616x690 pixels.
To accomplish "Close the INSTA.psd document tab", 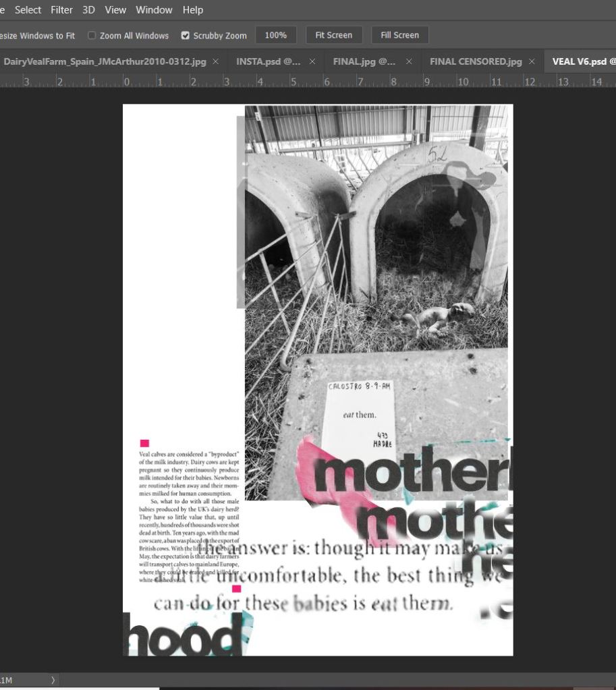I will point(312,61).
